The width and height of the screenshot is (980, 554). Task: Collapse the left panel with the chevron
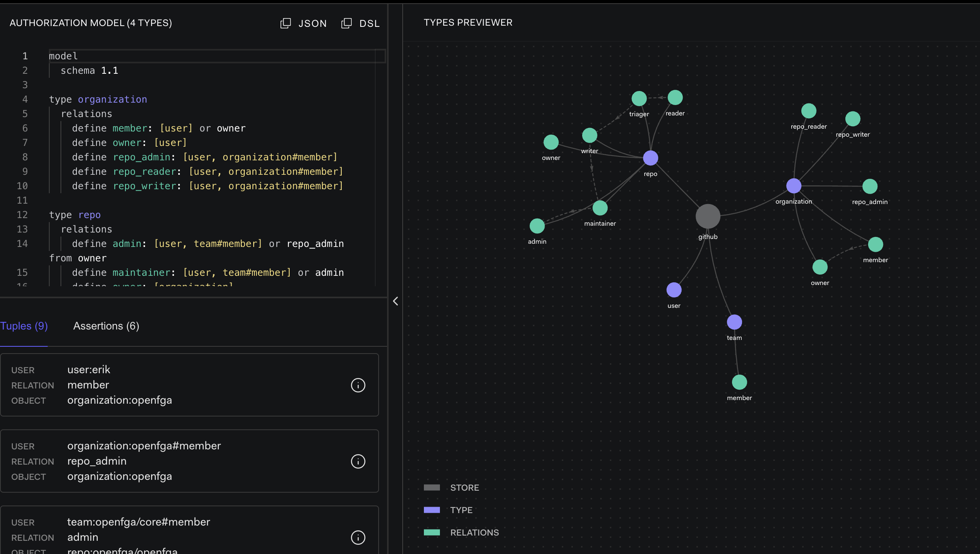click(395, 301)
